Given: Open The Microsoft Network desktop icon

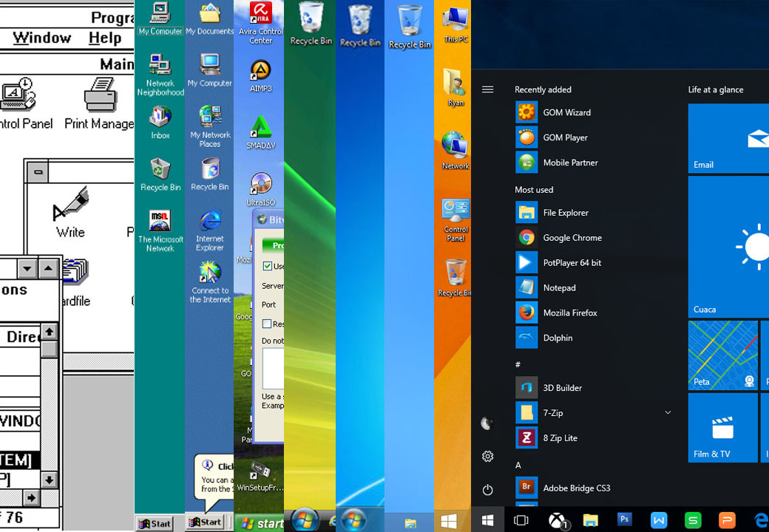Looking at the screenshot, I should (x=160, y=222).
